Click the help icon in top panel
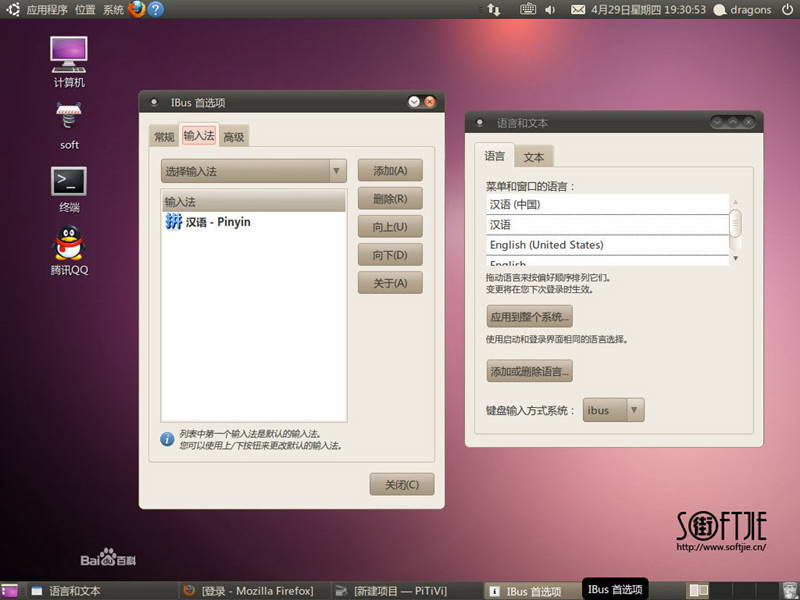The image size is (800, 600). (x=156, y=10)
